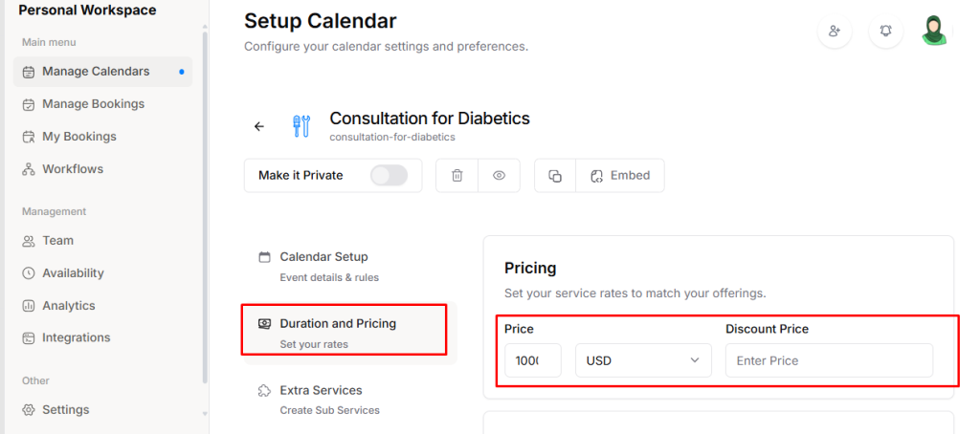
Task: Toggle the Make it Private switch
Action: 389,175
